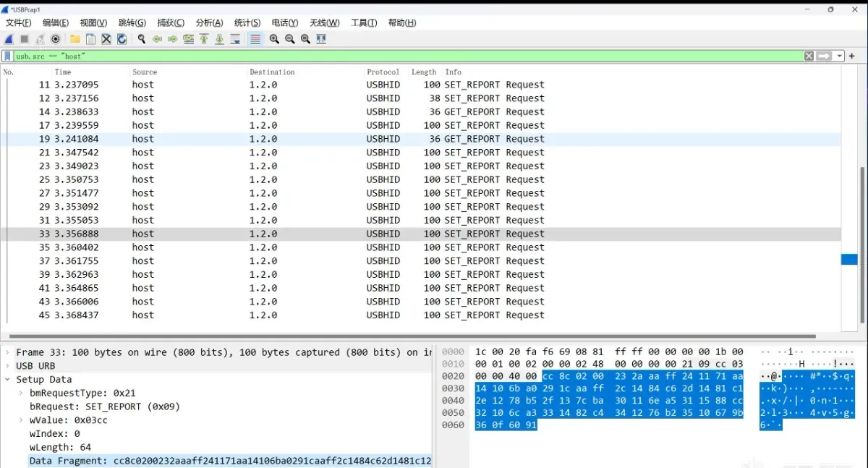
Task: Expand wValue: 0x03cc details
Action: point(22,420)
